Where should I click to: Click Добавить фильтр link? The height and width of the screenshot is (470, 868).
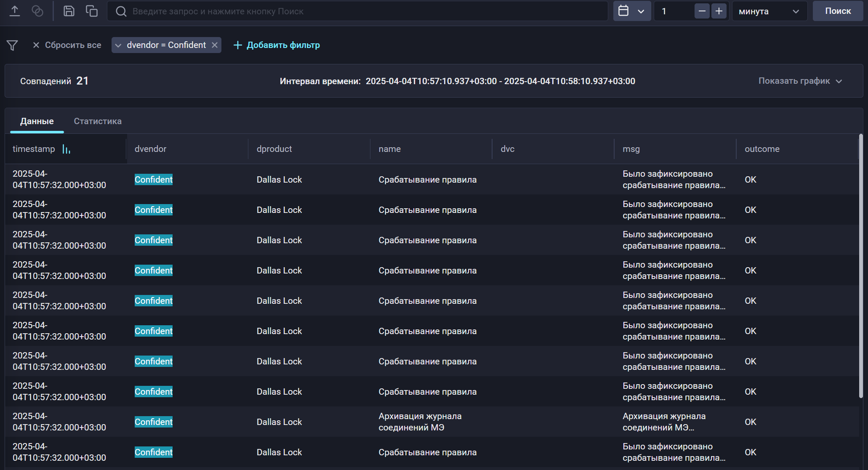277,45
